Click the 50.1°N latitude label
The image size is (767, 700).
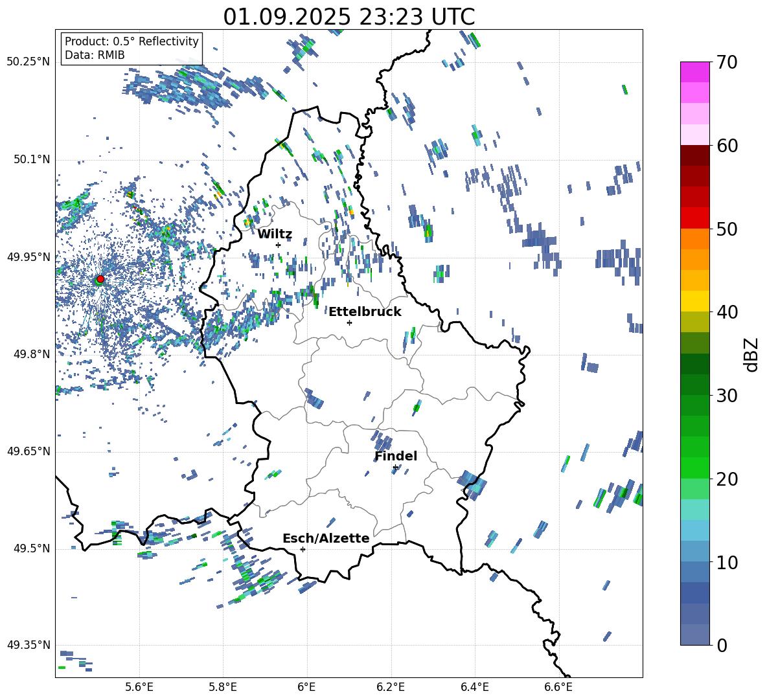point(32,159)
